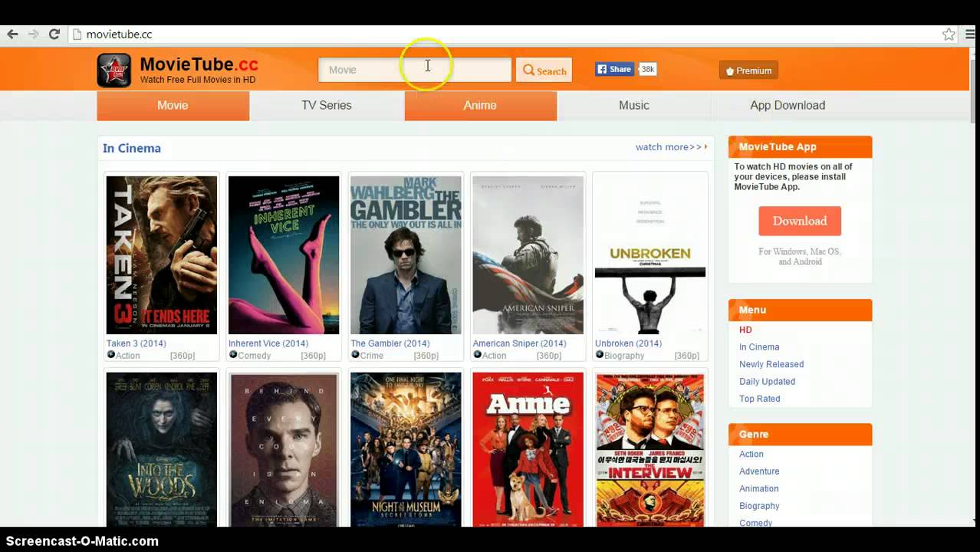Open Daily Updated in the Menu
Image resolution: width=980 pixels, height=552 pixels.
767,382
